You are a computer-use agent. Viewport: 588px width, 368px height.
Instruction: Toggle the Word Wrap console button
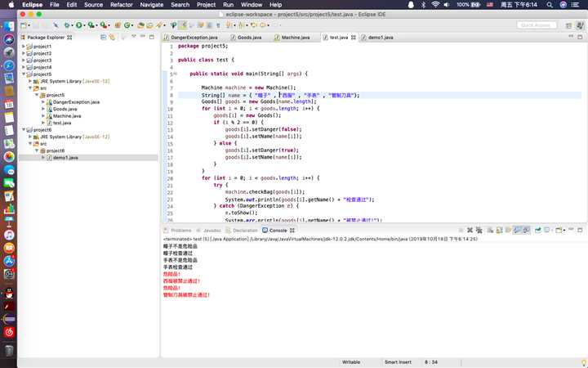click(x=508, y=230)
